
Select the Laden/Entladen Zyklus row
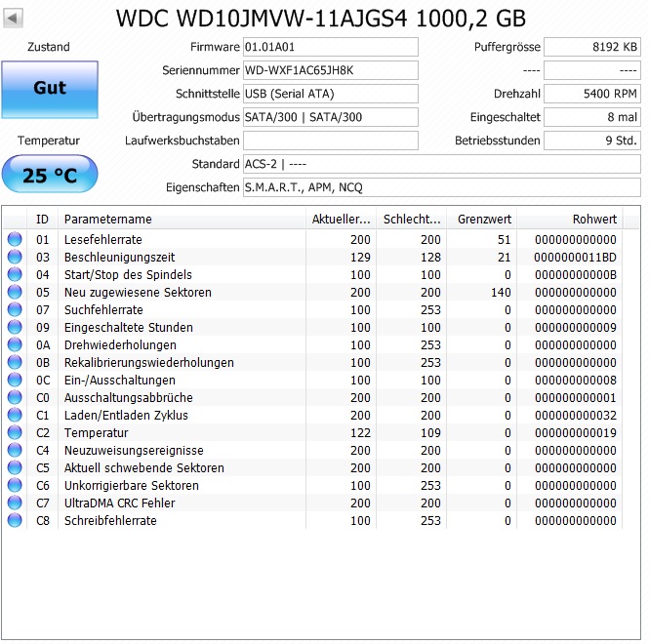click(x=312, y=415)
